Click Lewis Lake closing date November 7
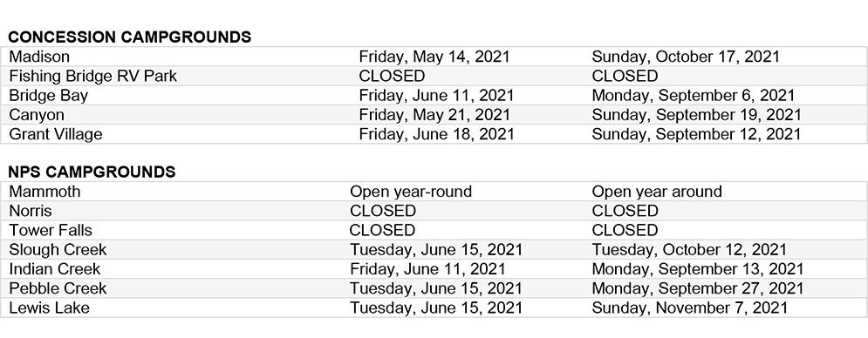Viewport: 868px width, 338px height. [689, 308]
